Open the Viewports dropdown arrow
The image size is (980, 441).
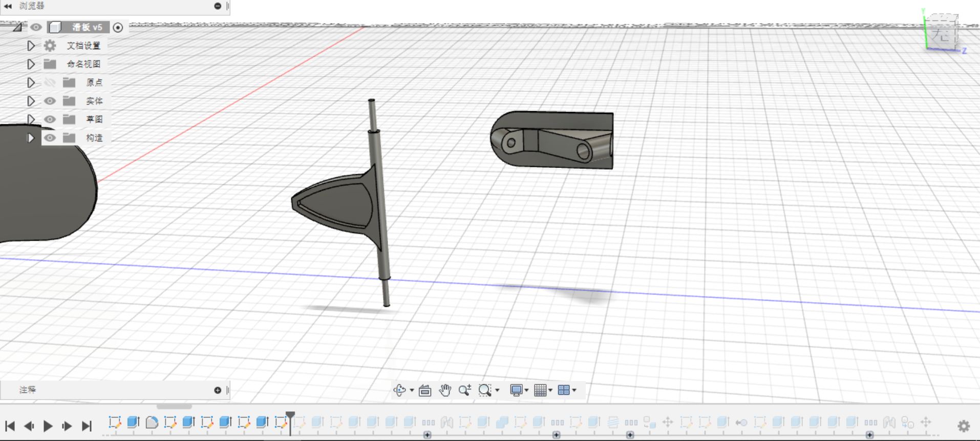574,390
